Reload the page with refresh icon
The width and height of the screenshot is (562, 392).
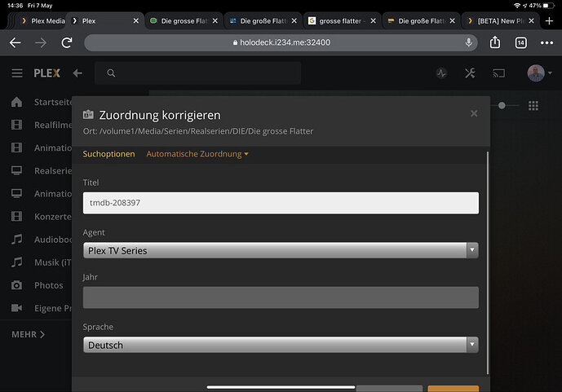67,43
